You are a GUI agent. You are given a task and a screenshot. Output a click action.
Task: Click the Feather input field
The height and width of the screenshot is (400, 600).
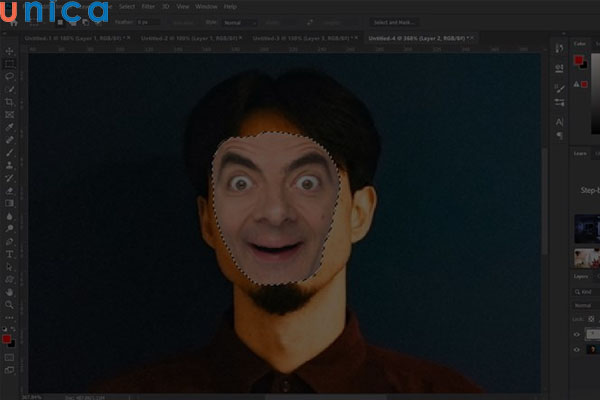pos(147,21)
